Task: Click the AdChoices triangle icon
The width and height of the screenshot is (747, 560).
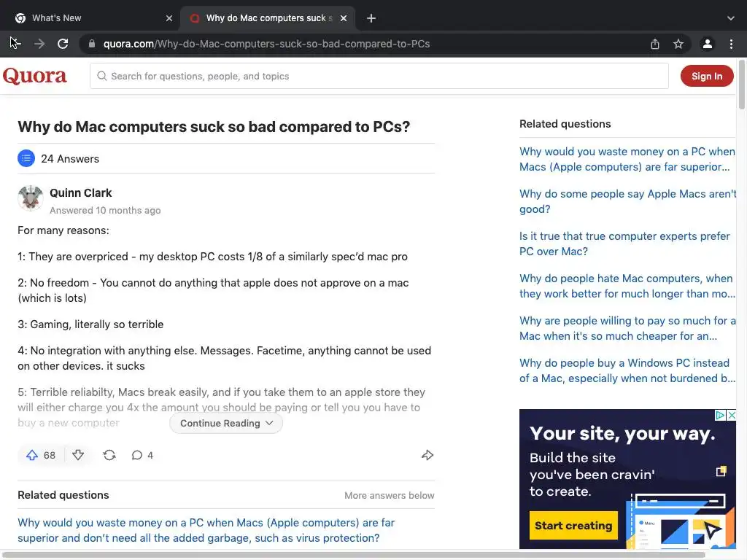Action: click(720, 415)
